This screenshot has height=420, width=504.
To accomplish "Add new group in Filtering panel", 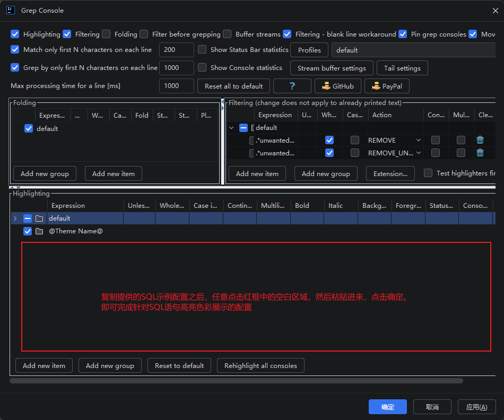I will (x=326, y=173).
